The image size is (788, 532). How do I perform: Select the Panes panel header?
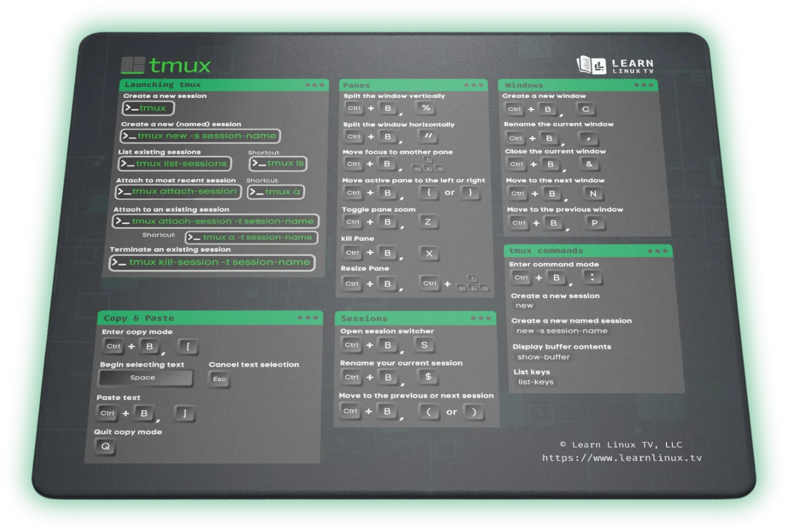click(413, 85)
